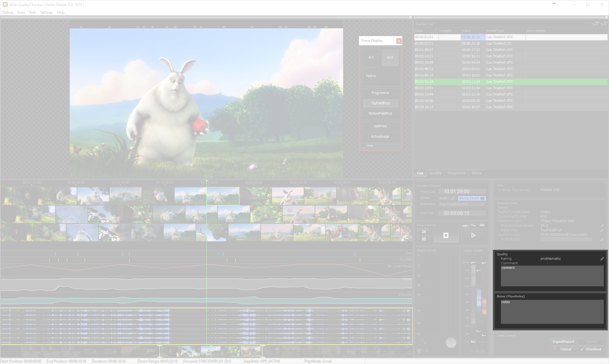Click the audio channel grid icon
The height and width of the screenshot is (364, 609).
click(x=419, y=351)
